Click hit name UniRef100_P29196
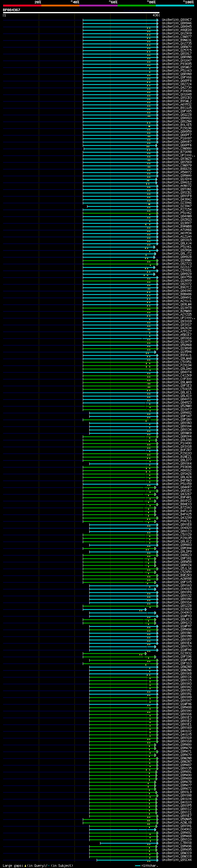This screenshot has height=868, width=197. point(177,128)
